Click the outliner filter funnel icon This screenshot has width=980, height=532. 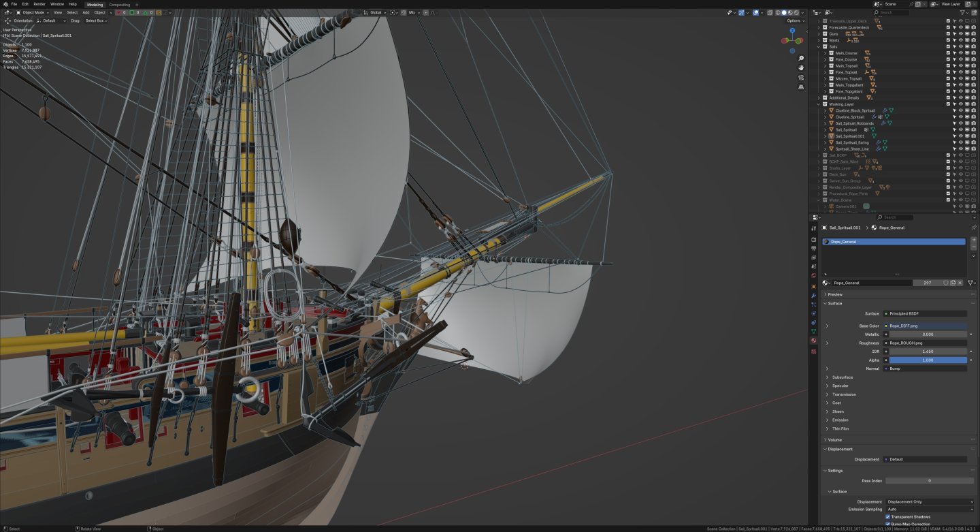(963, 12)
